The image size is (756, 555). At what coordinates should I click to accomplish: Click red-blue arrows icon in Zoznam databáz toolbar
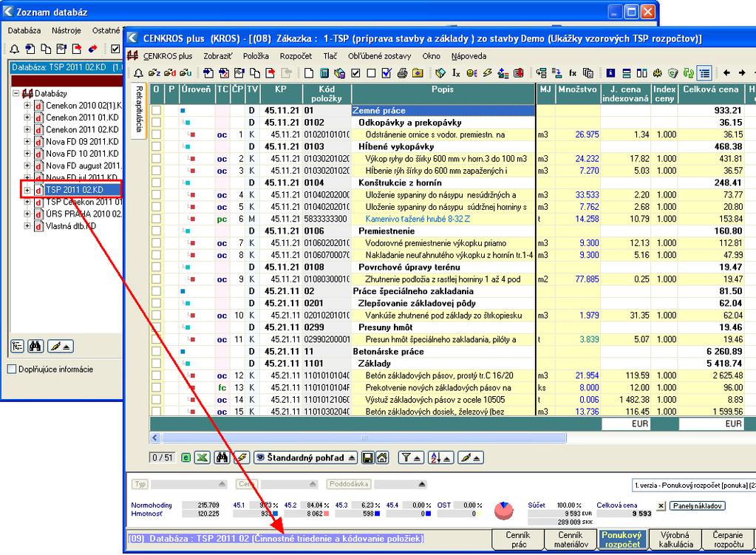92,49
